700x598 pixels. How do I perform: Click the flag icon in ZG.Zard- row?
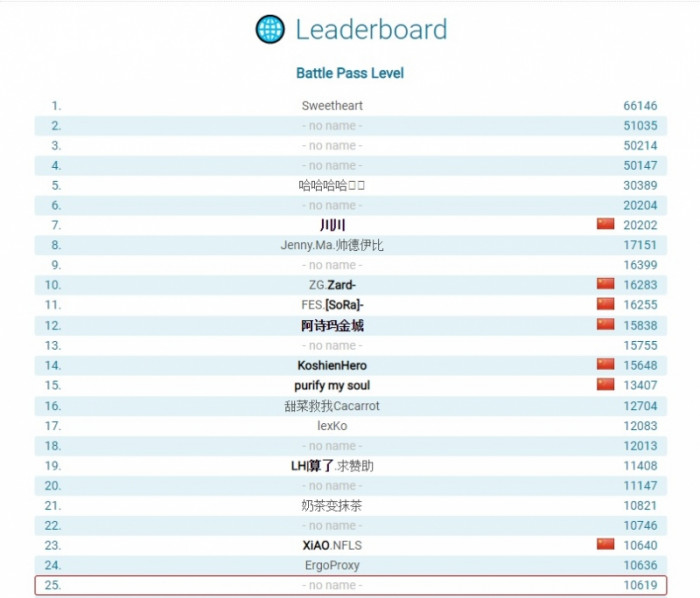pyautogui.click(x=605, y=285)
